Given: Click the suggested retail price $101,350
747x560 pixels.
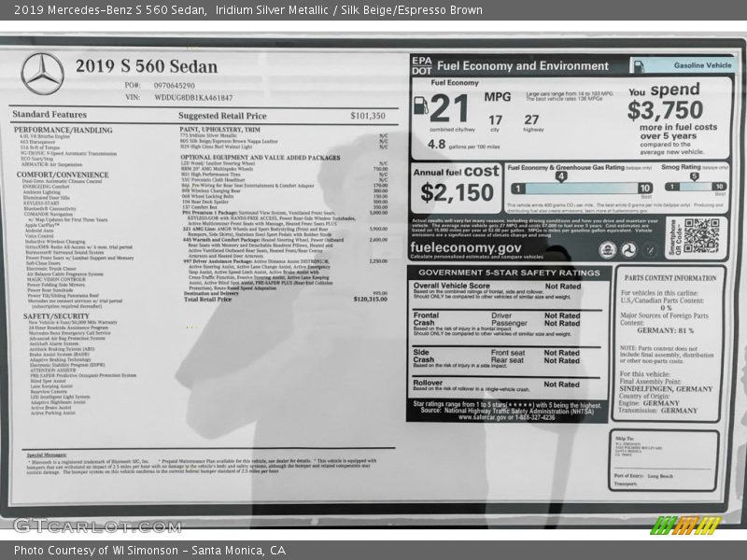Looking at the screenshot, I should (x=368, y=116).
